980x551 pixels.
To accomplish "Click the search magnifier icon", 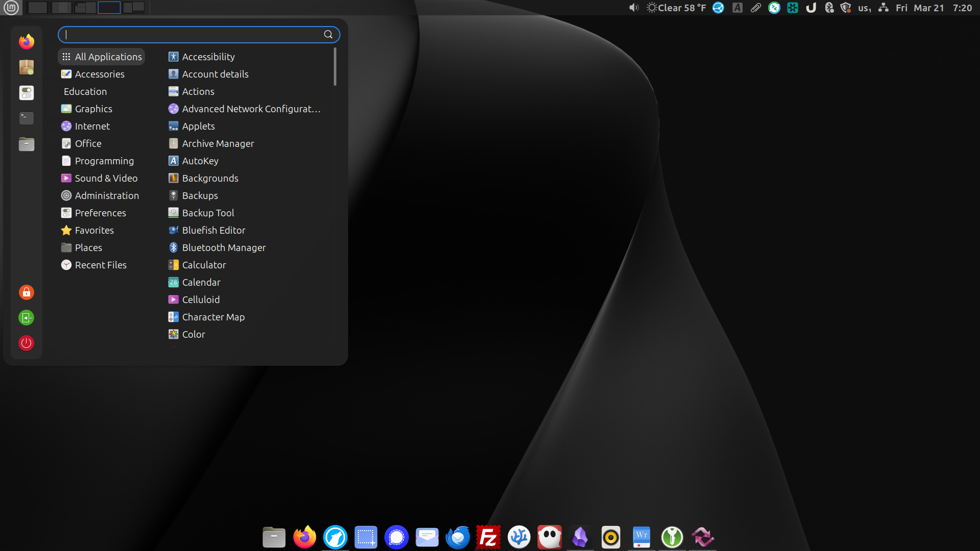I will coord(328,34).
